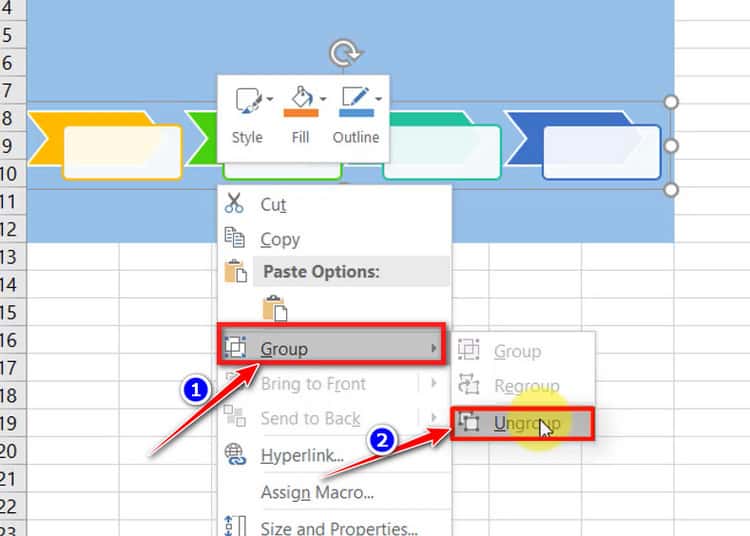Viewport: 750px width, 536px height.
Task: Select row header 20
Action: coord(13,451)
